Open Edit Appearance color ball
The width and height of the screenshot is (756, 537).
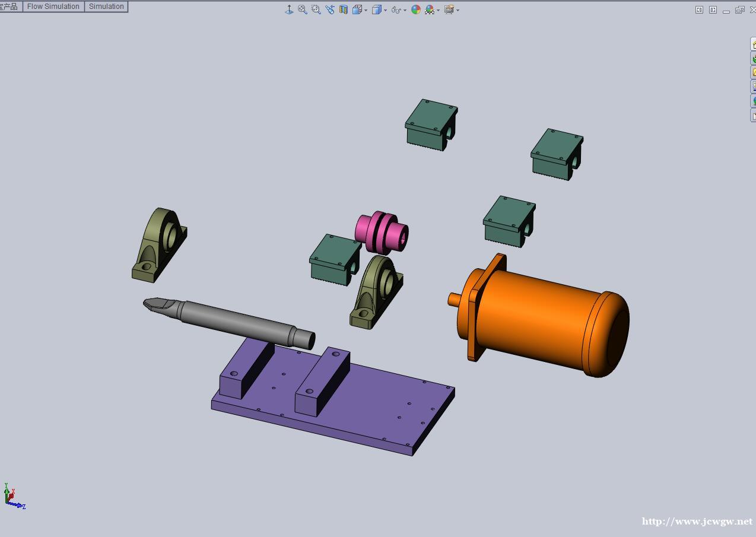416,9
